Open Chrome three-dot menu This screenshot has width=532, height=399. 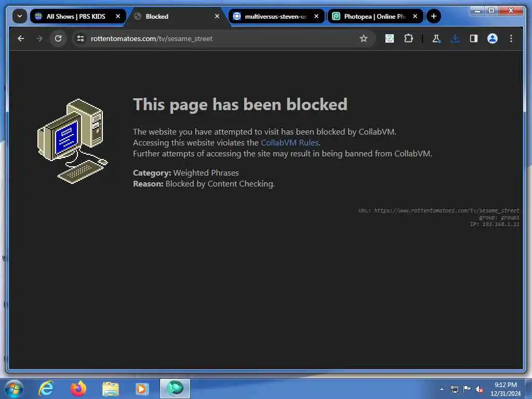[511, 38]
